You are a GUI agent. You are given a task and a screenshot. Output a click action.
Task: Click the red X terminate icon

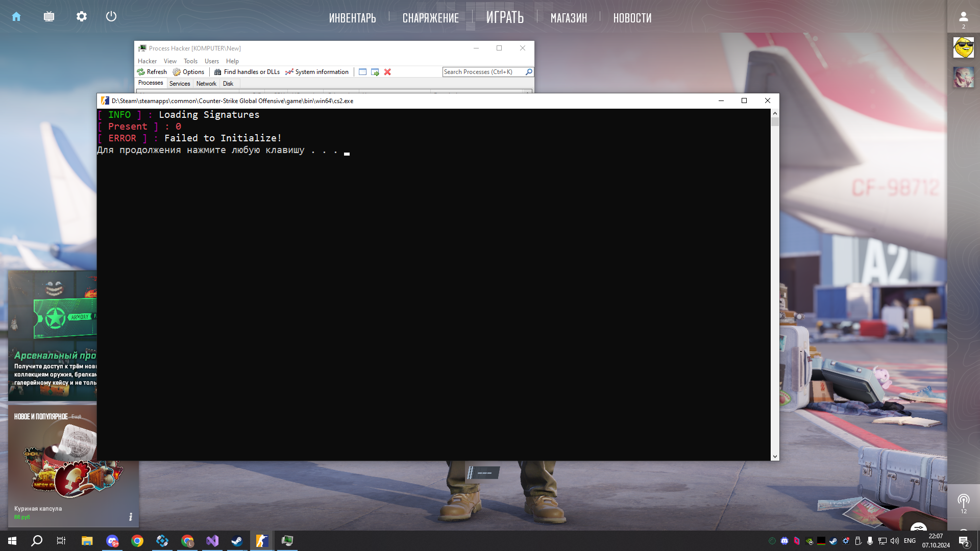pos(387,72)
